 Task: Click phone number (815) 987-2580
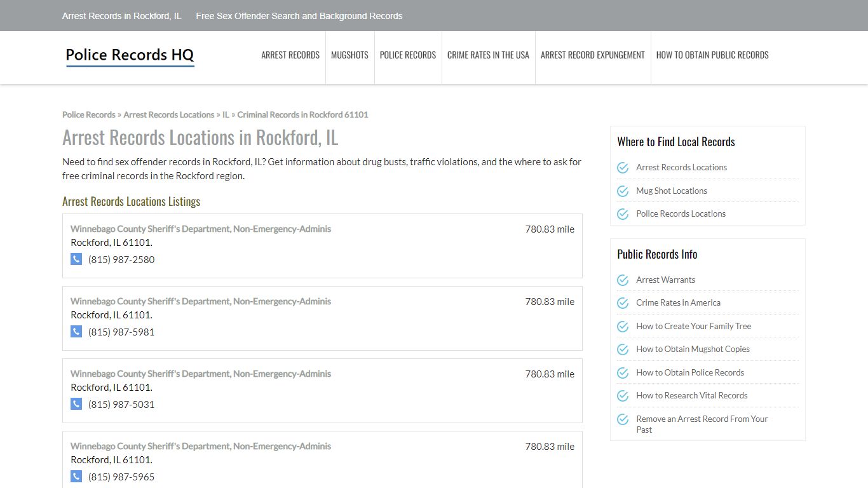point(121,259)
